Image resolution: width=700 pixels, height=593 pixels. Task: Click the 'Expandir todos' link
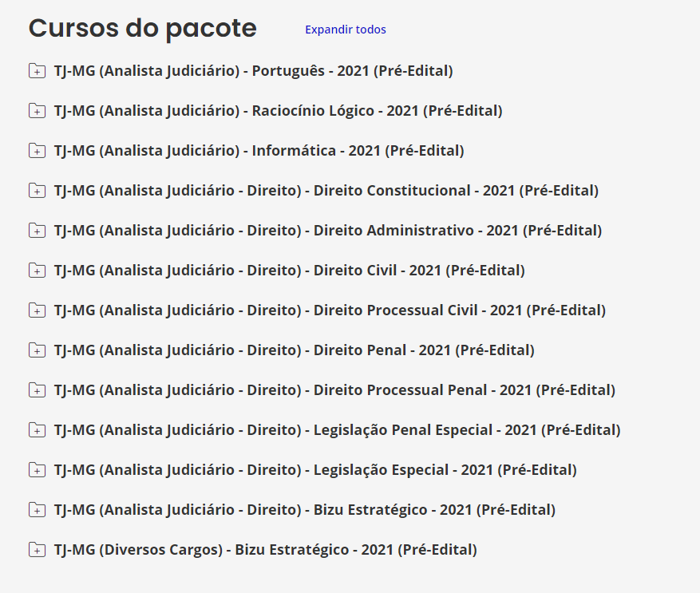(x=345, y=30)
